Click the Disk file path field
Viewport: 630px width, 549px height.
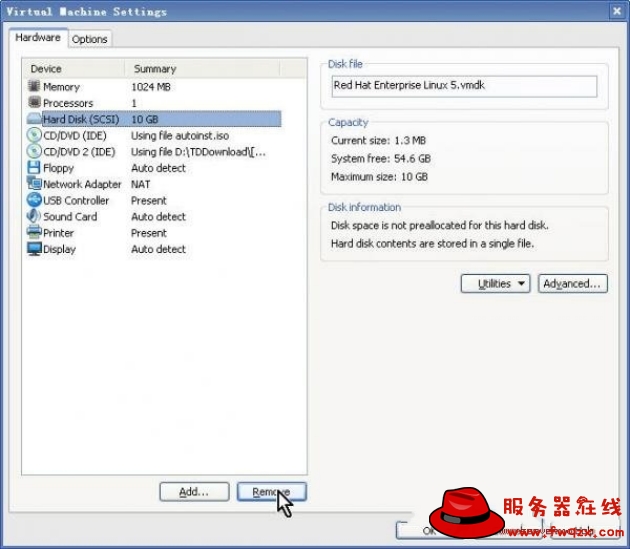(x=464, y=86)
